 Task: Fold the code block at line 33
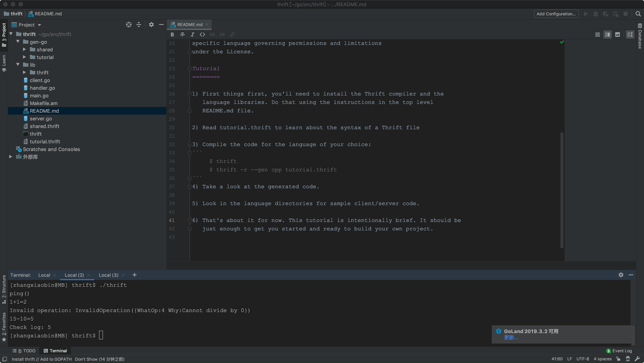(x=190, y=153)
